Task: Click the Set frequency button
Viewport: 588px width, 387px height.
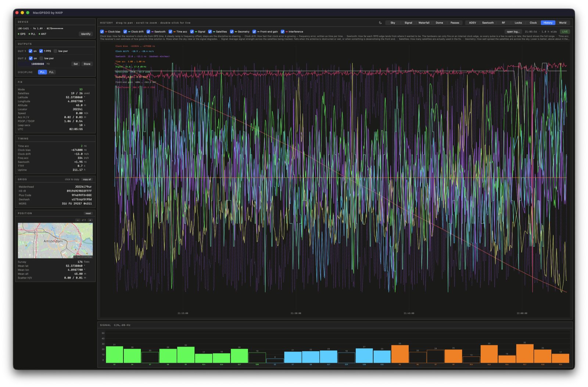Action: click(x=76, y=64)
